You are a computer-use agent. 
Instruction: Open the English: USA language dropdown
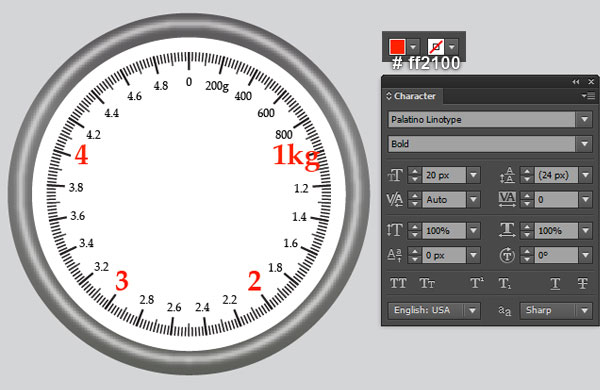[x=434, y=310]
